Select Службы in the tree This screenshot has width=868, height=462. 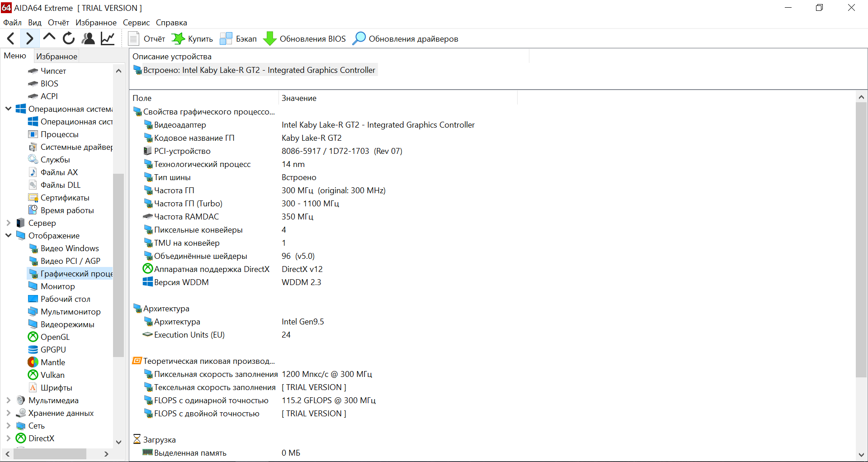coord(55,160)
